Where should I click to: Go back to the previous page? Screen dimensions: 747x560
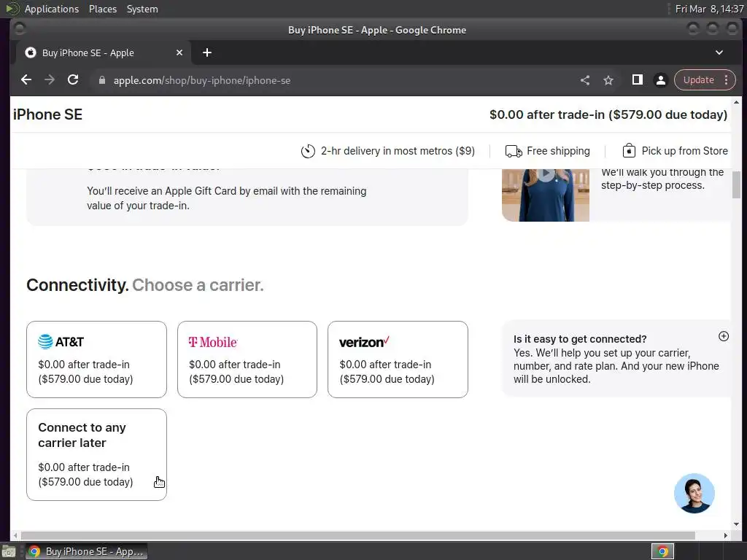(26, 80)
